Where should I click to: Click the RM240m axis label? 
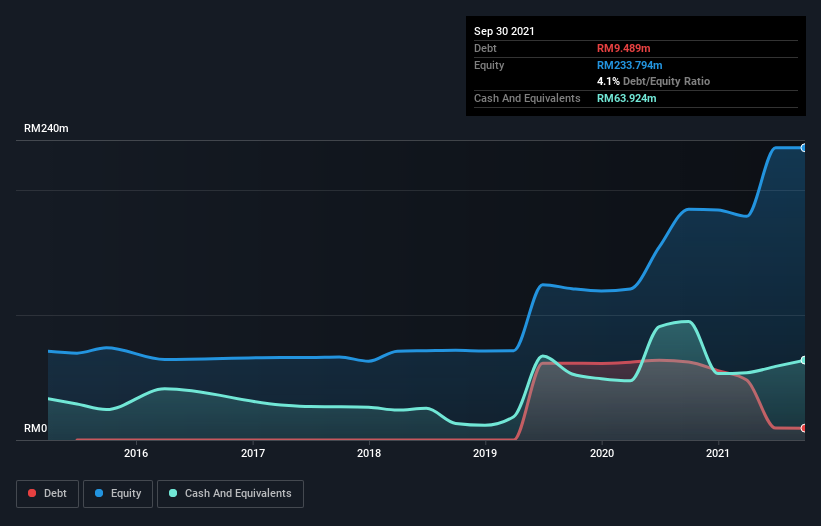[46, 128]
